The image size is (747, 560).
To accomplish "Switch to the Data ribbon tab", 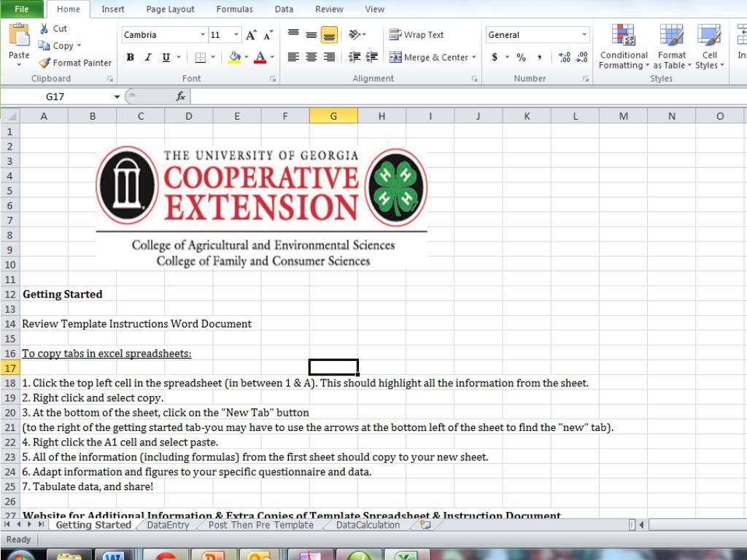I will (x=284, y=9).
